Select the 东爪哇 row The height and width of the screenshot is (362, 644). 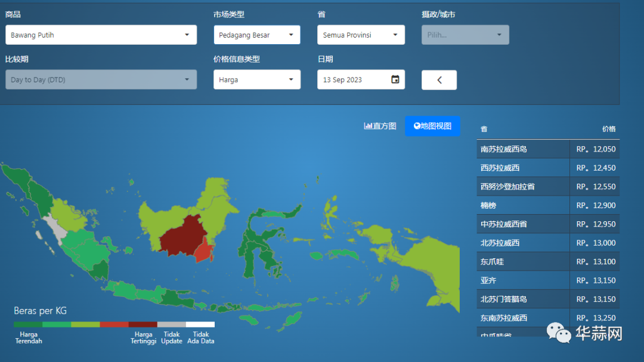click(x=548, y=262)
